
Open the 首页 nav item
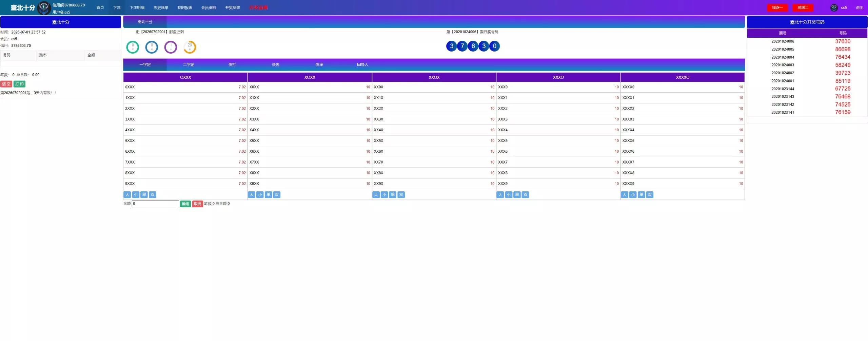pyautogui.click(x=100, y=7)
